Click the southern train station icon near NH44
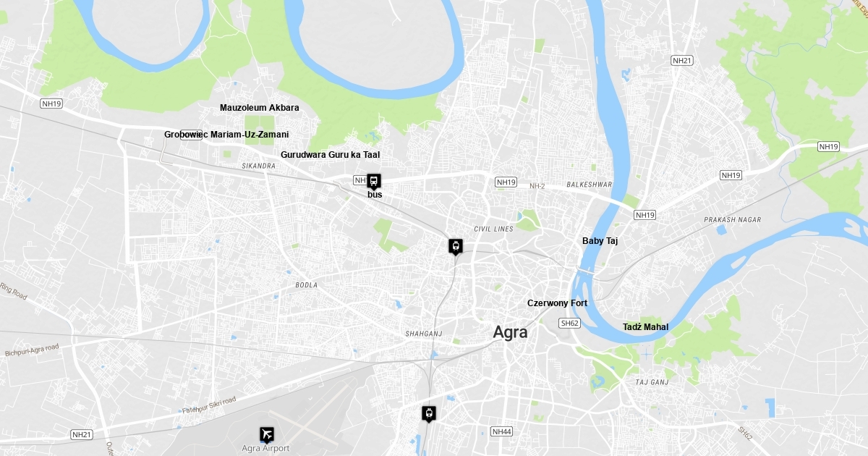868x456 pixels. pos(430,414)
